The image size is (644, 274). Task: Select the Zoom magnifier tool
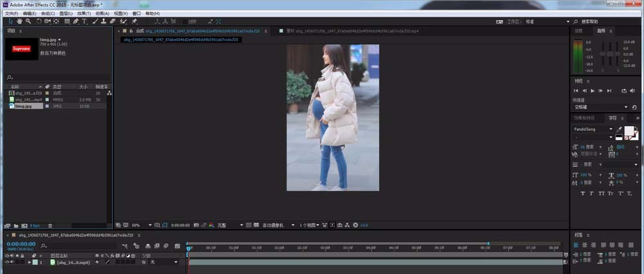coord(28,21)
